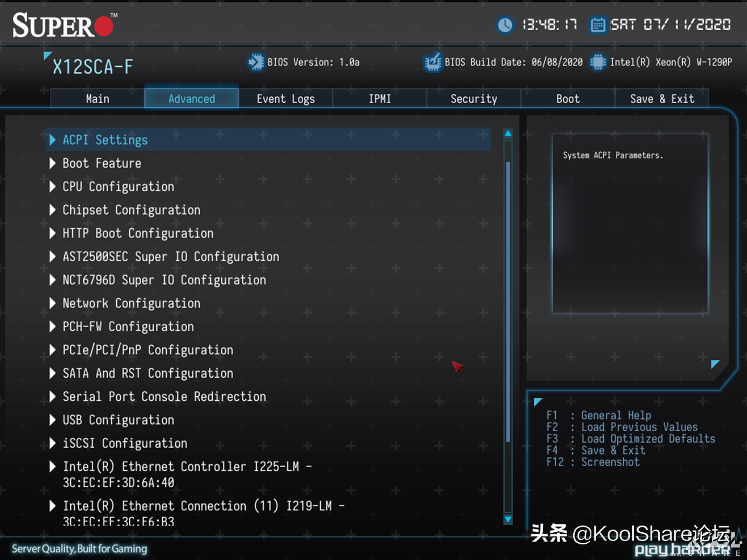Click the clock icon beside the time
Screen dimensions: 747x560
pyautogui.click(x=505, y=25)
